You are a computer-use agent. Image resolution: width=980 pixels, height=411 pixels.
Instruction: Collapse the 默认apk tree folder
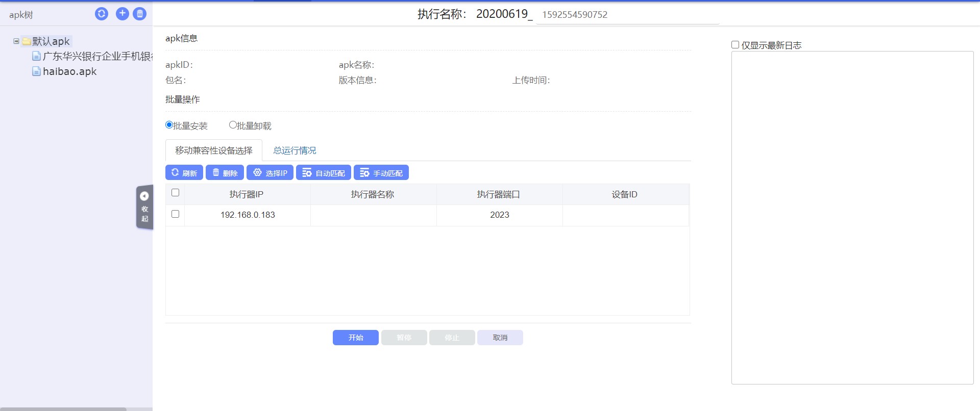tap(16, 41)
